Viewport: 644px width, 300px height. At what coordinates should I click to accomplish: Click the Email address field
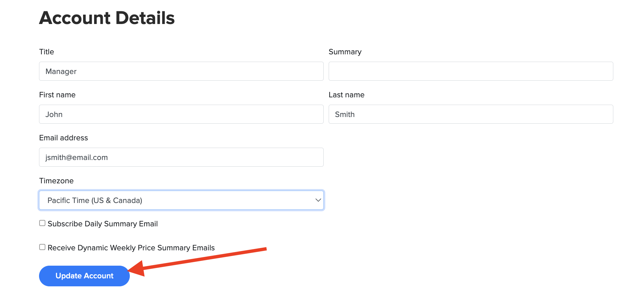(181, 157)
